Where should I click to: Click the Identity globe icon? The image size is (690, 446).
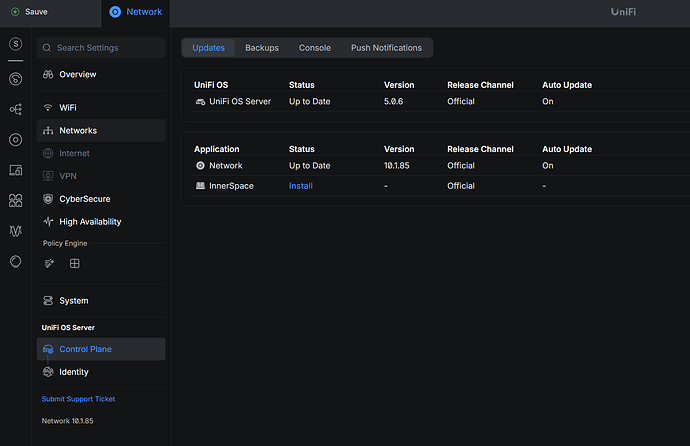click(x=48, y=372)
